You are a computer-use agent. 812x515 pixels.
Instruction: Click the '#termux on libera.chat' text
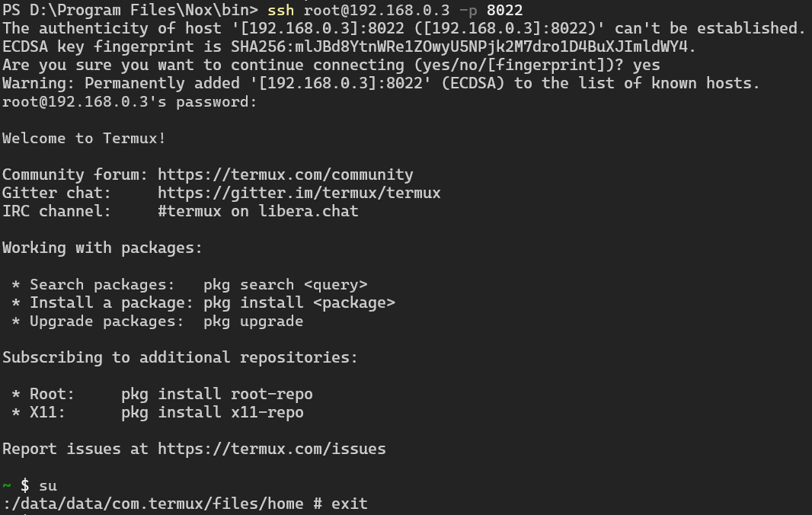pyautogui.click(x=258, y=211)
